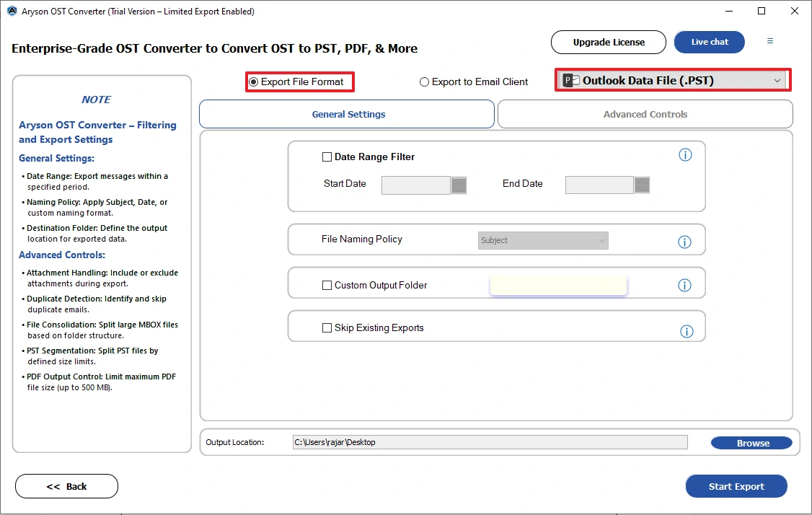
Task: Click the custom output folder path field
Action: click(558, 286)
